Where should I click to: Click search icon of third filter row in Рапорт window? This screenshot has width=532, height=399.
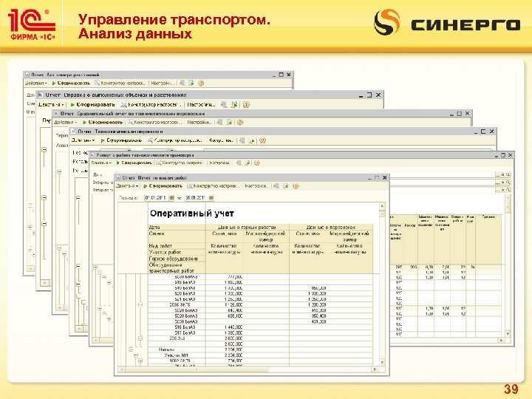[x=508, y=190]
